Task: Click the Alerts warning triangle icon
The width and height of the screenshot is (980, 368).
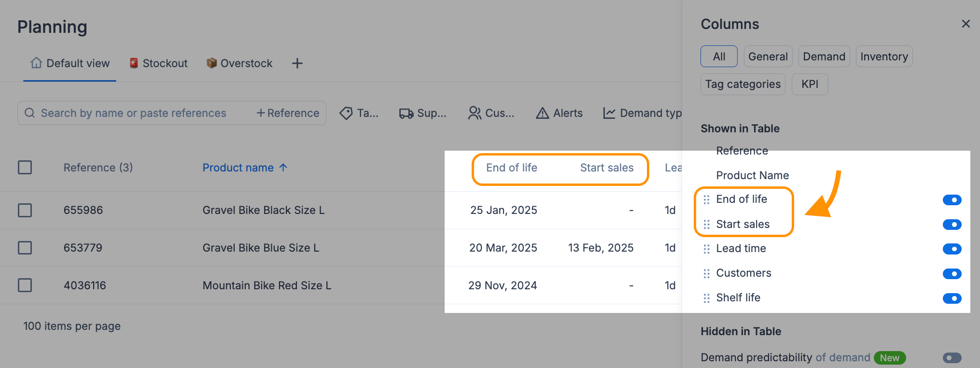Action: coord(542,113)
